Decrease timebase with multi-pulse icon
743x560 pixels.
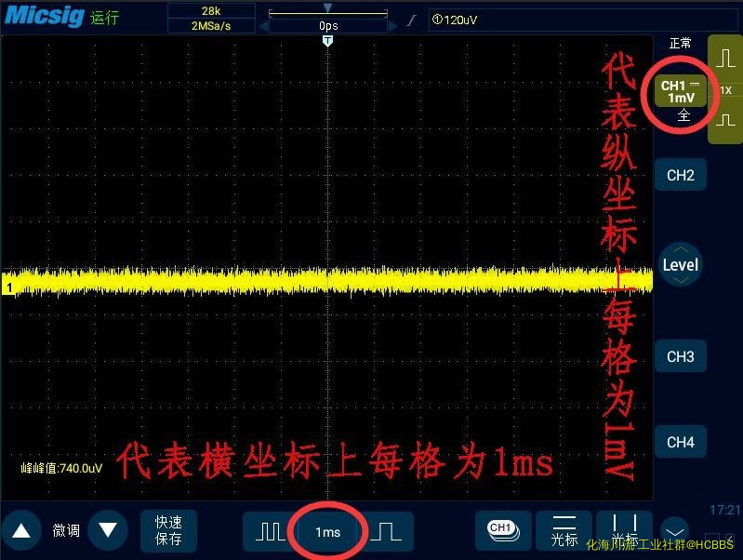(x=270, y=531)
